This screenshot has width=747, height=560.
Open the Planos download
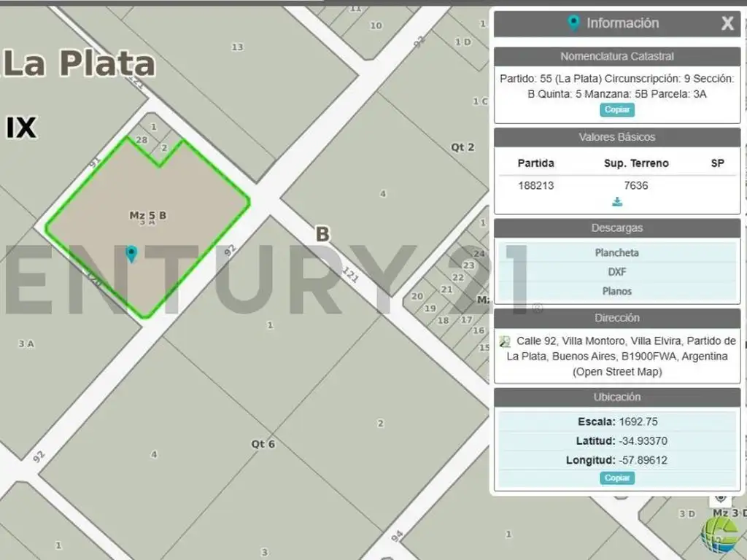point(617,291)
